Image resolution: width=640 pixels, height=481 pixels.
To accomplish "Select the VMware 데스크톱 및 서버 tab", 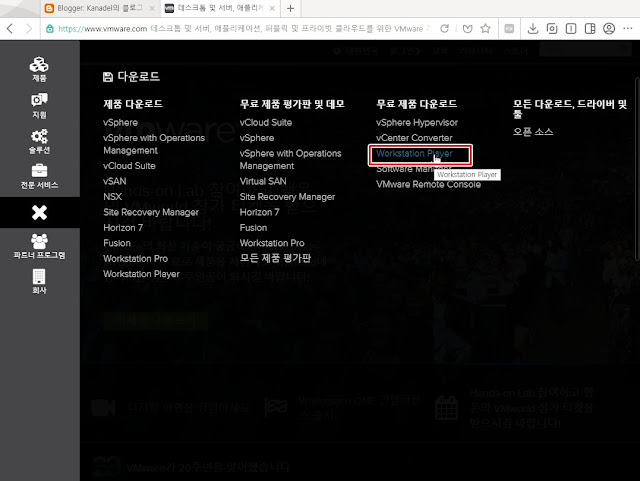I will click(220, 8).
